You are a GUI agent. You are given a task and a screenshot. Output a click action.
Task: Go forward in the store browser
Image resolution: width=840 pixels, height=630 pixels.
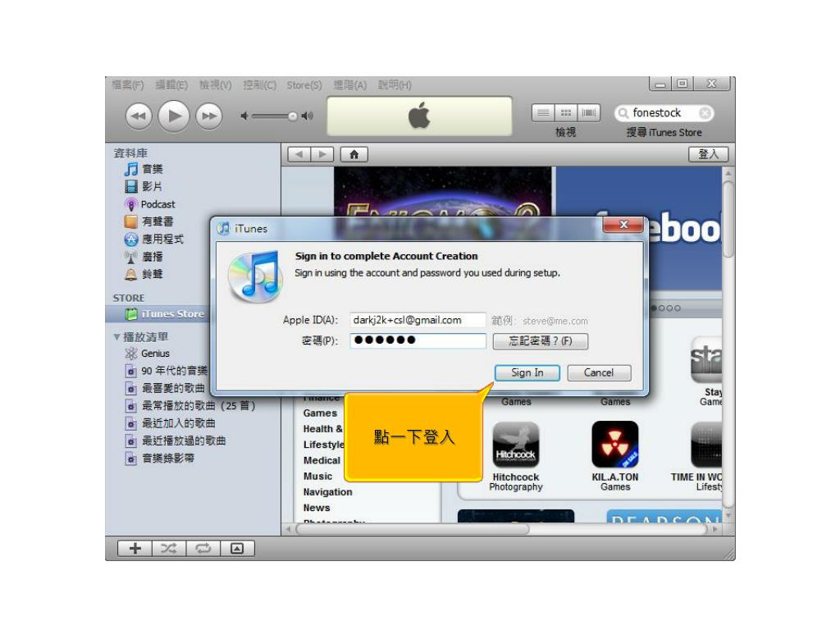pos(322,154)
